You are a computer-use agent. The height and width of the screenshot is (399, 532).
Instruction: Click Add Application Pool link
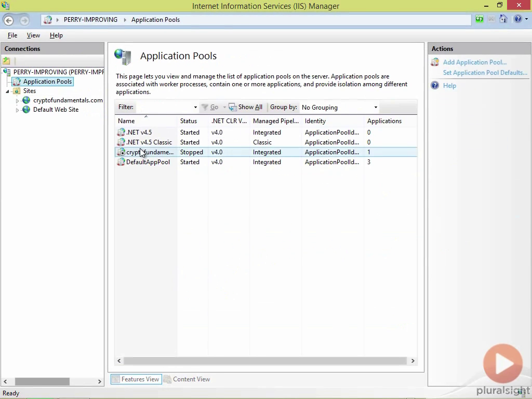475,62
